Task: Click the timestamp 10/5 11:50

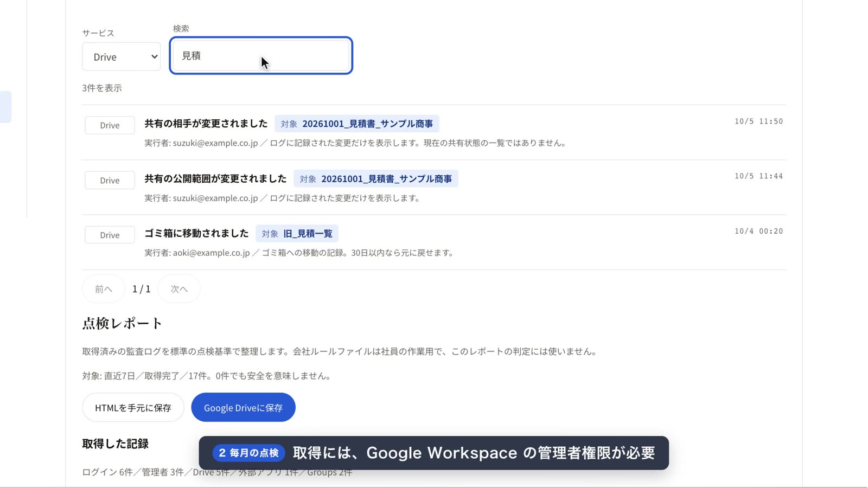Action: coord(759,121)
